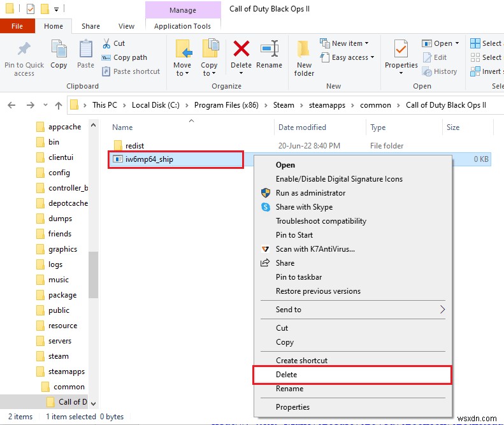Click the Cut scissors in ribbon

coord(106,43)
